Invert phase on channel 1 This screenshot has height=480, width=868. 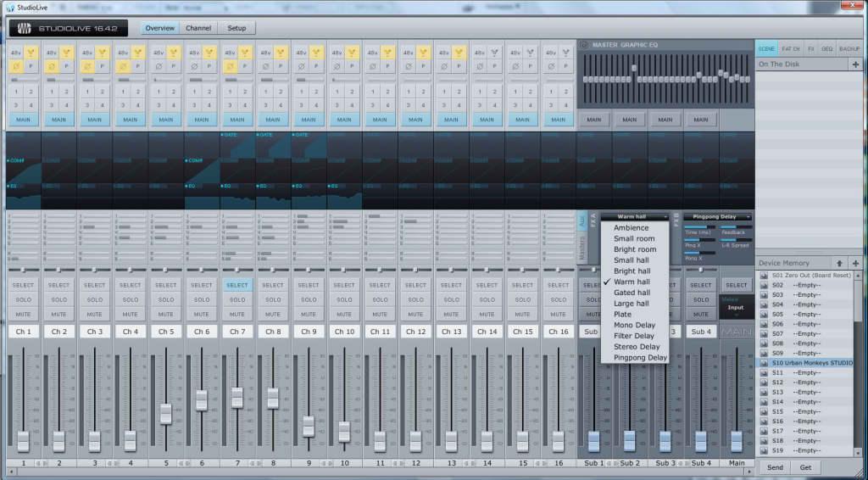[x=16, y=66]
